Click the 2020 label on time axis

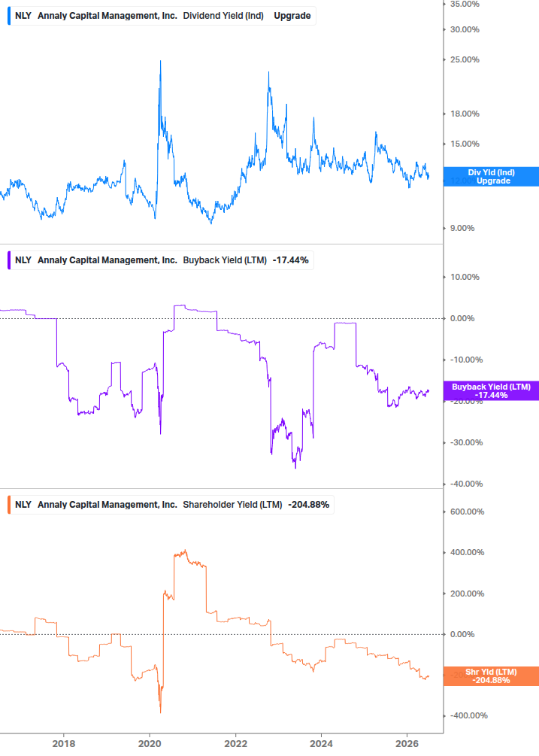coord(150,743)
